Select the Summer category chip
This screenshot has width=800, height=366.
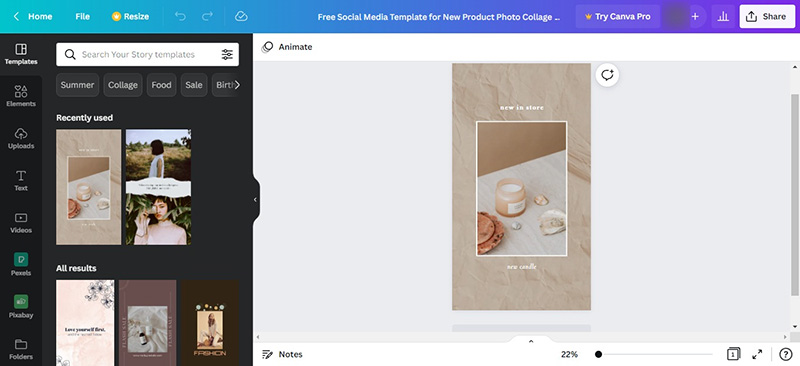point(78,85)
